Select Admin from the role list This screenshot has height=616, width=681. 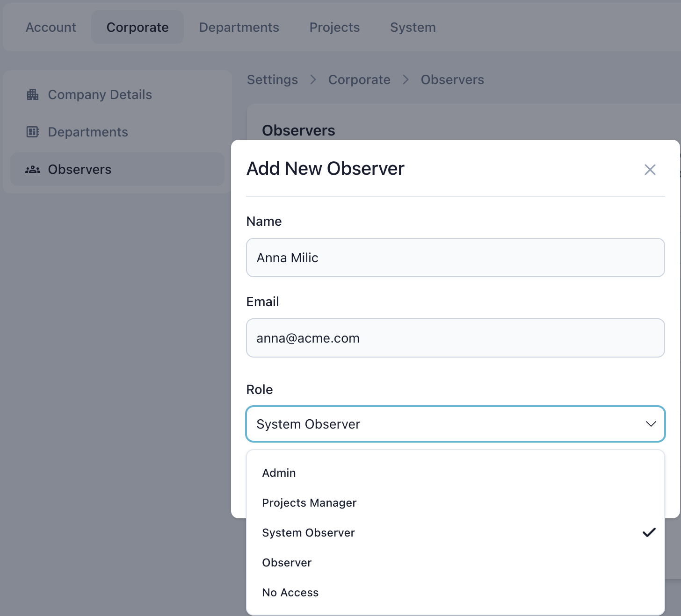click(279, 473)
